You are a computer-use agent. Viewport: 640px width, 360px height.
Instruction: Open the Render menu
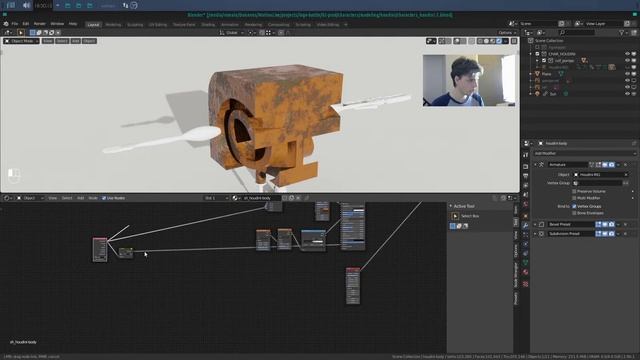(40, 24)
